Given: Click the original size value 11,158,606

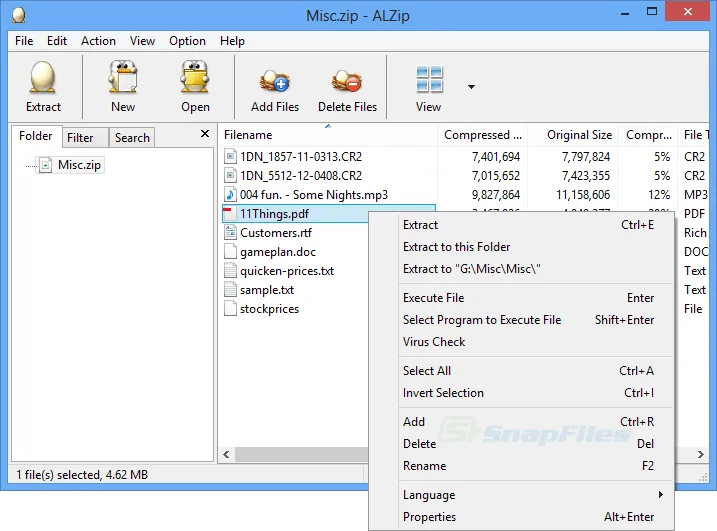Looking at the screenshot, I should (583, 195).
